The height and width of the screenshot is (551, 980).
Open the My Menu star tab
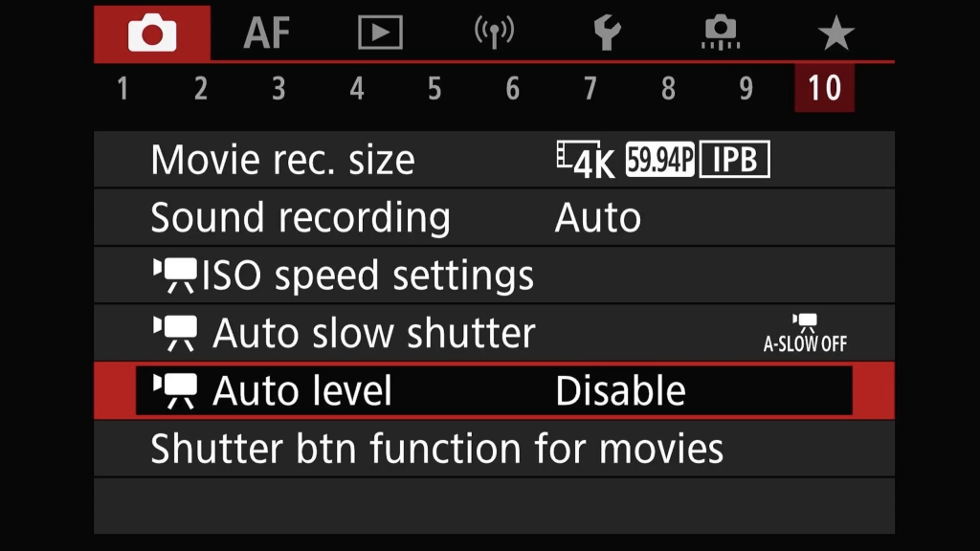(835, 33)
